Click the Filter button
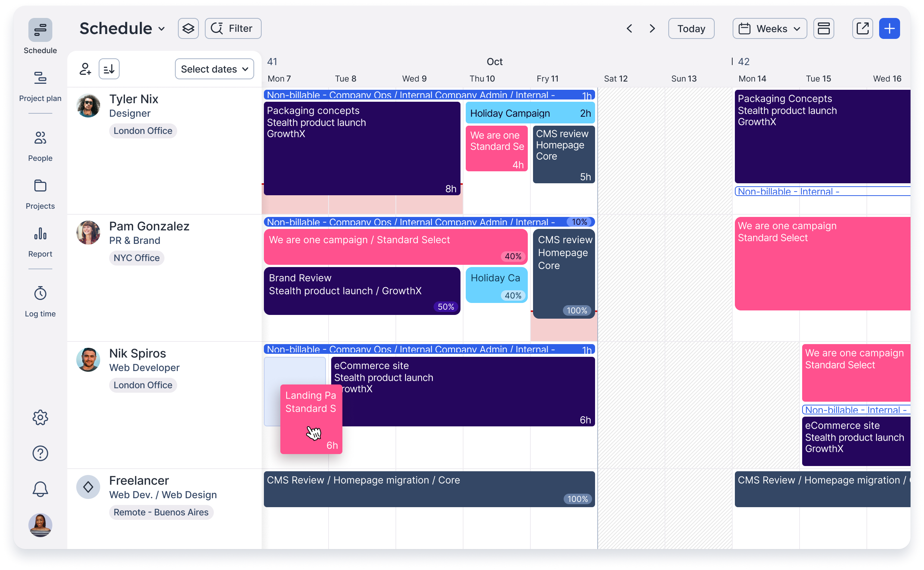924x570 pixels. [233, 29]
